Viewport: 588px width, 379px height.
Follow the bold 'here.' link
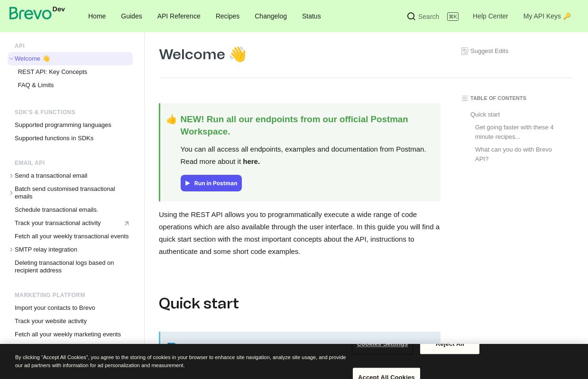[x=251, y=162]
